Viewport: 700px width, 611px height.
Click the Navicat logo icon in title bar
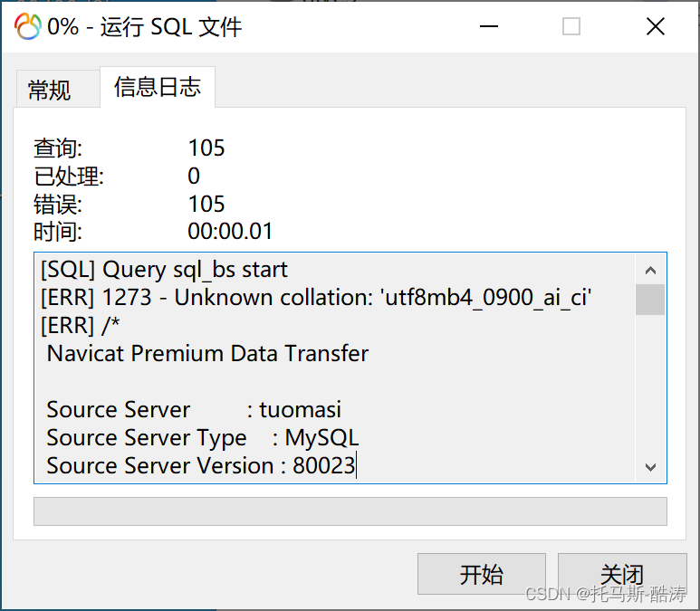click(28, 26)
